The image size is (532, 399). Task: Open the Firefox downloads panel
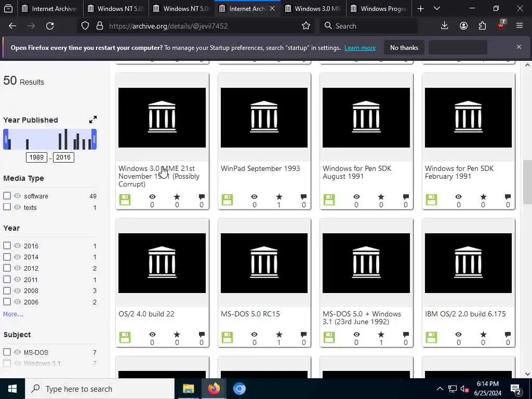[445, 26]
